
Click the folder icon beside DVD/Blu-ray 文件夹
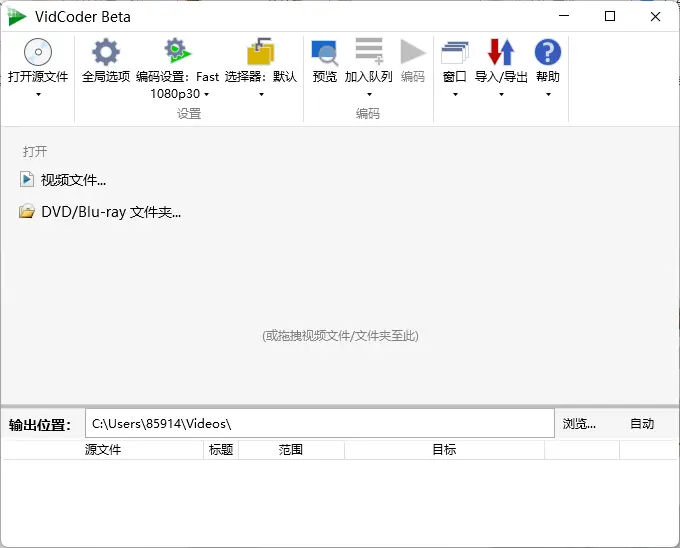click(27, 211)
